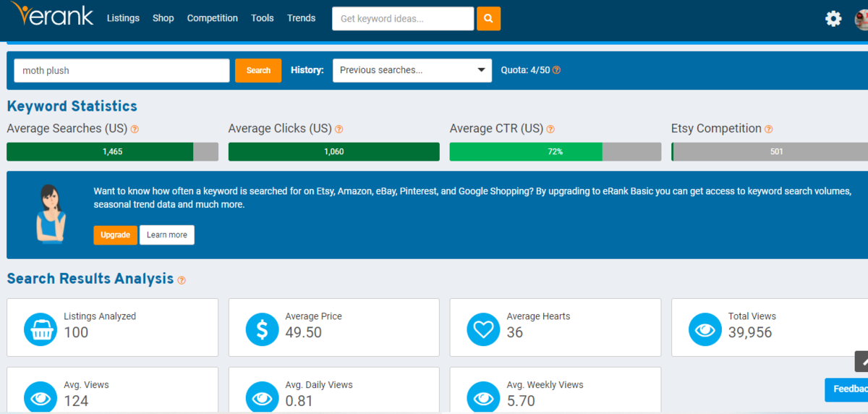Click help icon beside Search Results Analysis

point(182,280)
